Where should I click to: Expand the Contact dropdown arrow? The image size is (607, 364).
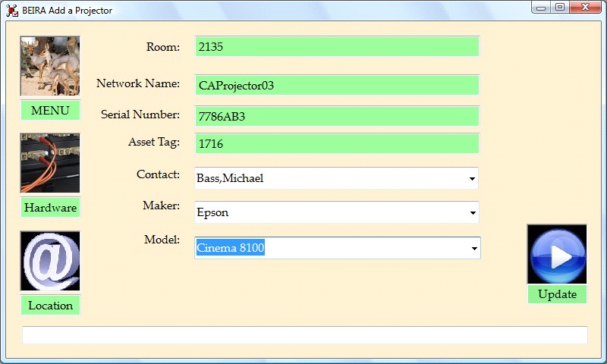[x=472, y=179]
